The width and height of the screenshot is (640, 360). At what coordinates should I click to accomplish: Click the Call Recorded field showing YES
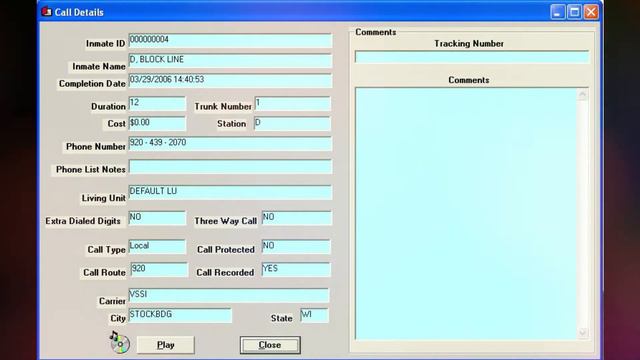(296, 269)
